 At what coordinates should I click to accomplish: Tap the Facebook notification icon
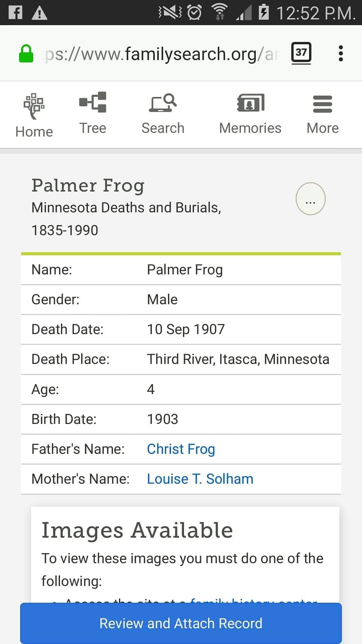(15, 12)
